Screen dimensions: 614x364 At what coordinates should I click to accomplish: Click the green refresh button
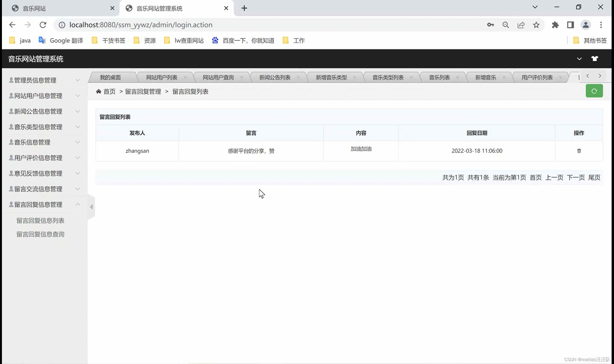[594, 91]
